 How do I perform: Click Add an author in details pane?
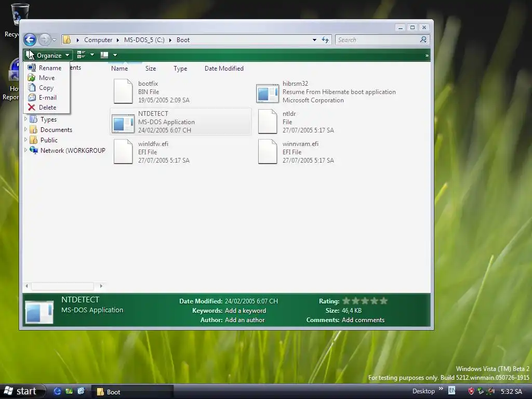coord(245,320)
